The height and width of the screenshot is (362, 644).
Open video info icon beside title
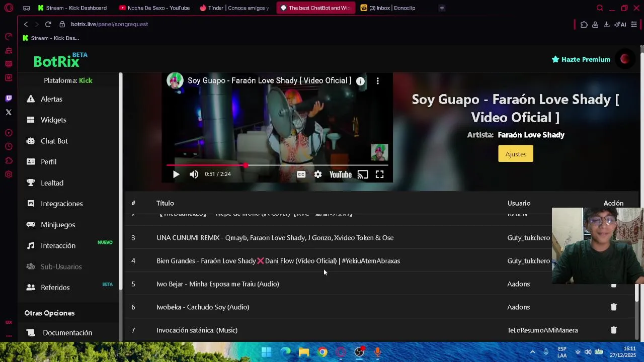360,80
